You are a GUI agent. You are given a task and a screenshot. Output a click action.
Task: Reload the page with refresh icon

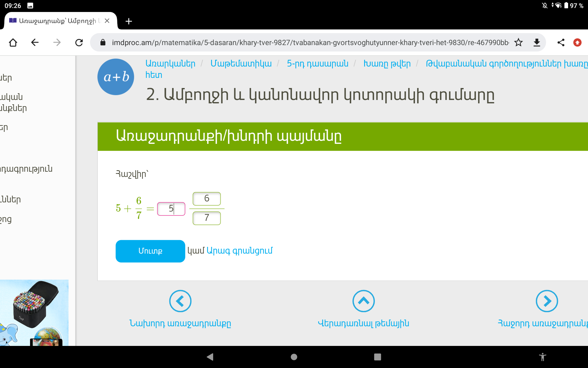(x=79, y=42)
